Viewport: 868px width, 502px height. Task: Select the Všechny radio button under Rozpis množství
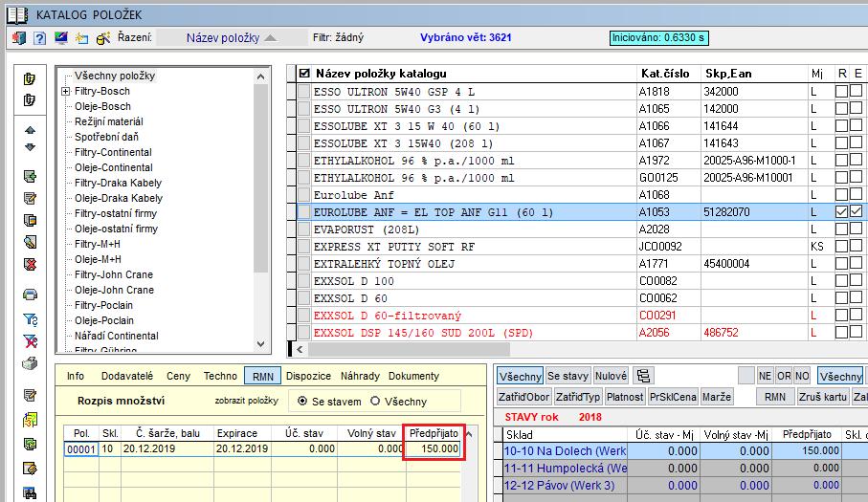[x=375, y=401]
